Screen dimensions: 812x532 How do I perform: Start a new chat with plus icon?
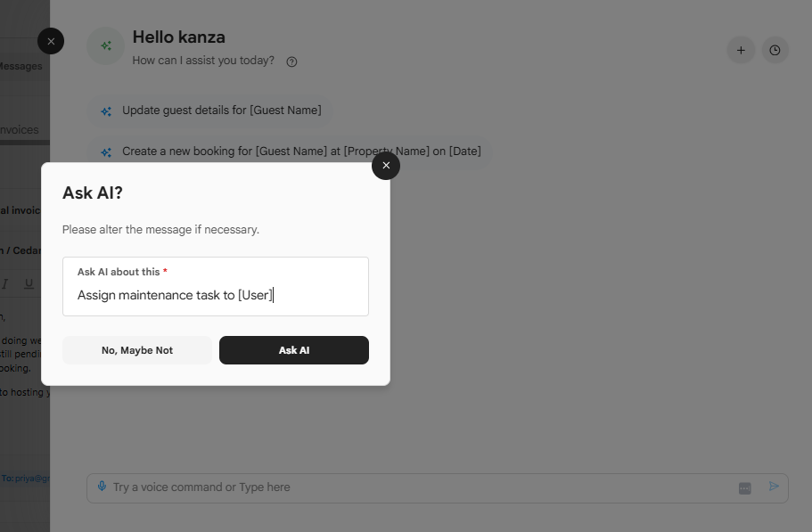(x=741, y=50)
